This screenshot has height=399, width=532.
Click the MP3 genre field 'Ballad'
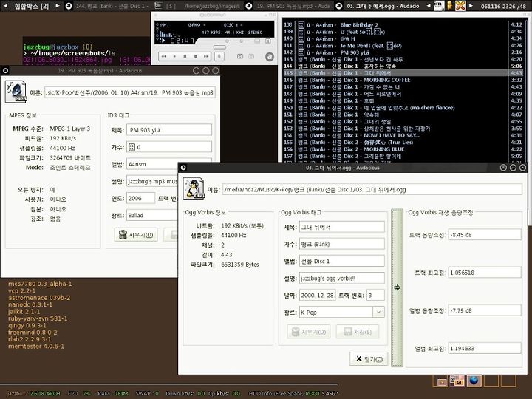pyautogui.click(x=152, y=215)
